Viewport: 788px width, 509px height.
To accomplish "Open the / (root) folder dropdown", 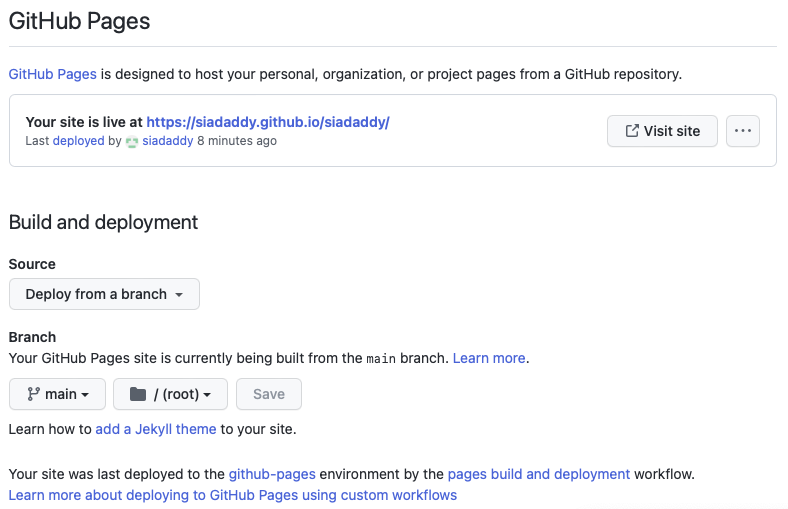I will [170, 394].
